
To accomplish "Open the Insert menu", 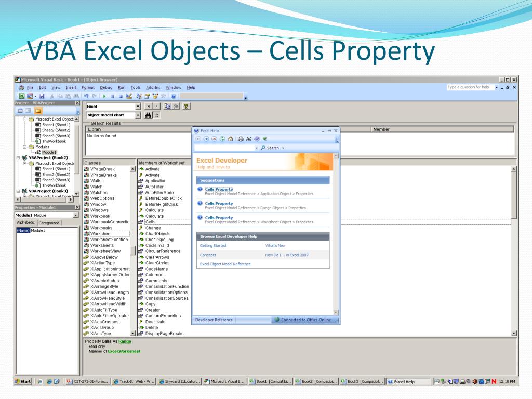I will coord(71,87).
